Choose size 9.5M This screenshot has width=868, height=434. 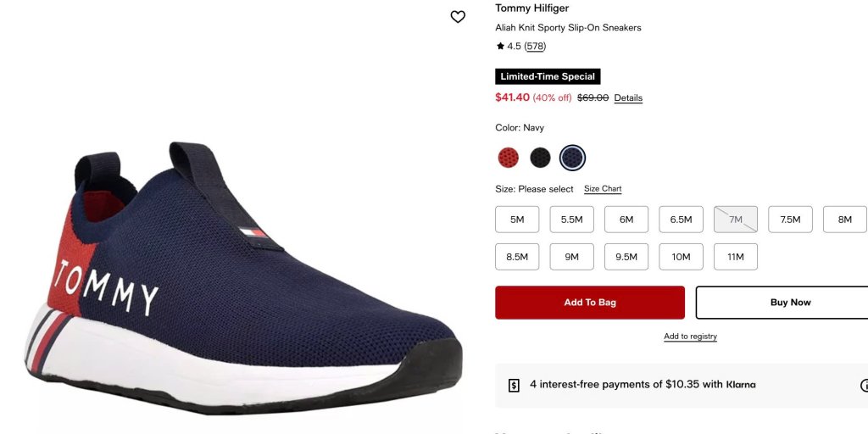pos(626,257)
